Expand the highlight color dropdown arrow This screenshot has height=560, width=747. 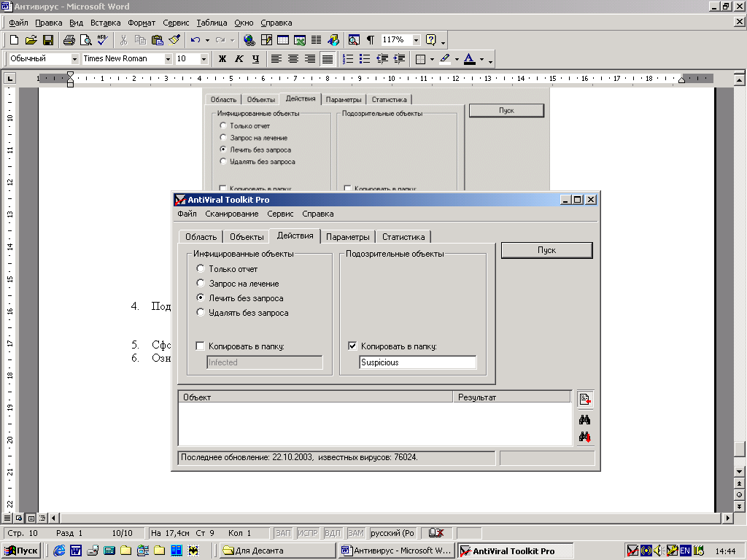pyautogui.click(x=457, y=59)
